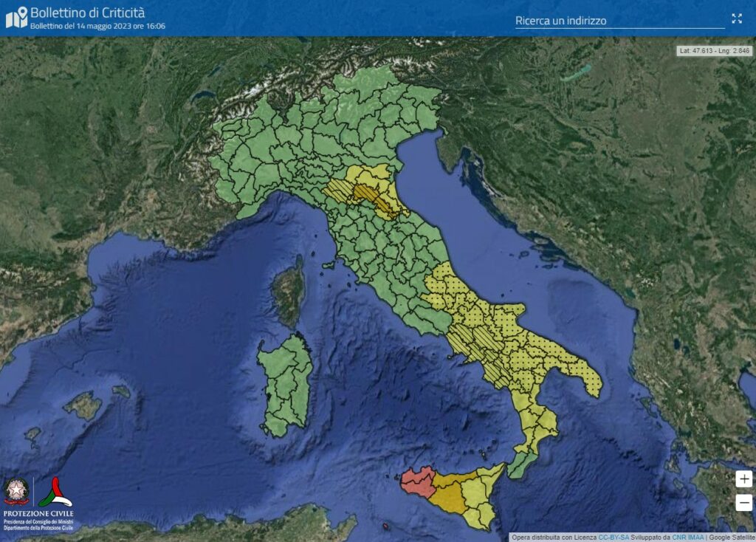Select the dotted yellow Puglia heel zone
756x542 pixels.
(585, 374)
